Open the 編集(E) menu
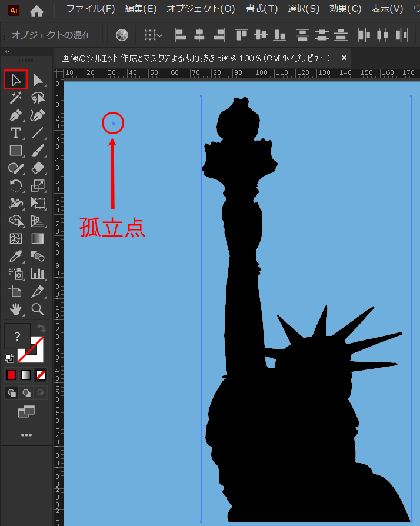This screenshot has height=526, width=420. pyautogui.click(x=141, y=9)
